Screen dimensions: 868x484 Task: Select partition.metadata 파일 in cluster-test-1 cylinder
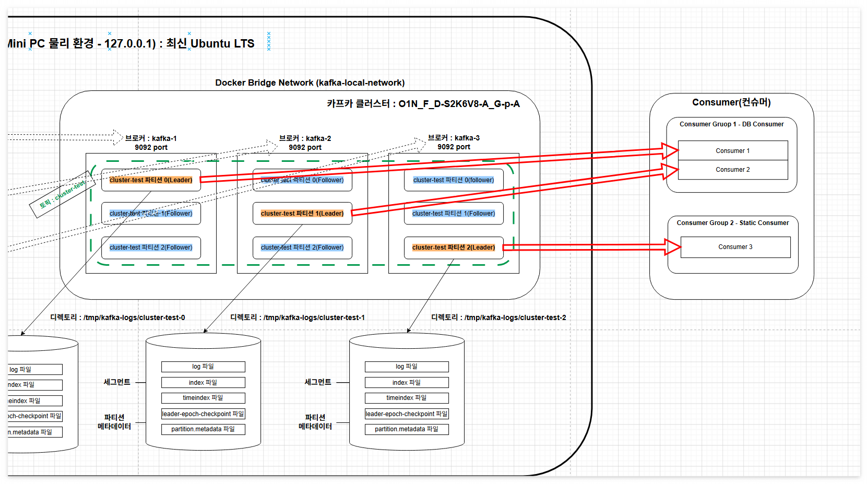tap(203, 429)
